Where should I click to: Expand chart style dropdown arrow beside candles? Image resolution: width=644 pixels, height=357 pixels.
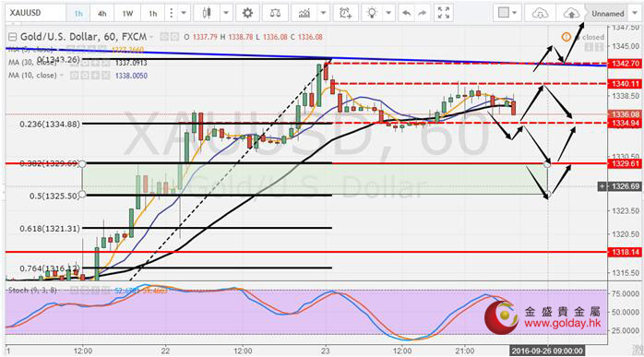coord(226,13)
